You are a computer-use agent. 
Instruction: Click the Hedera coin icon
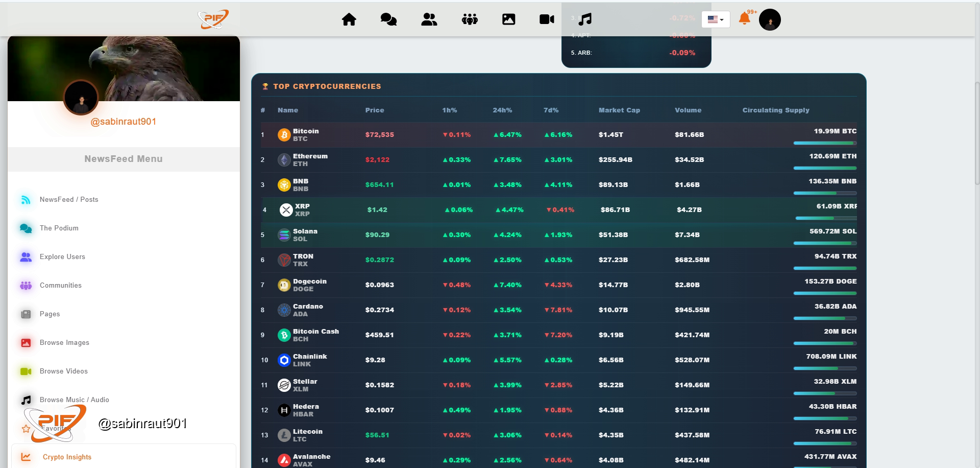(x=284, y=410)
